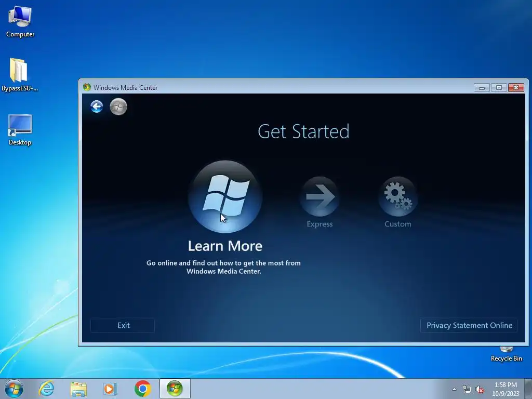Close the Windows Media Center window
Image resolution: width=532 pixels, height=399 pixels.
516,87
